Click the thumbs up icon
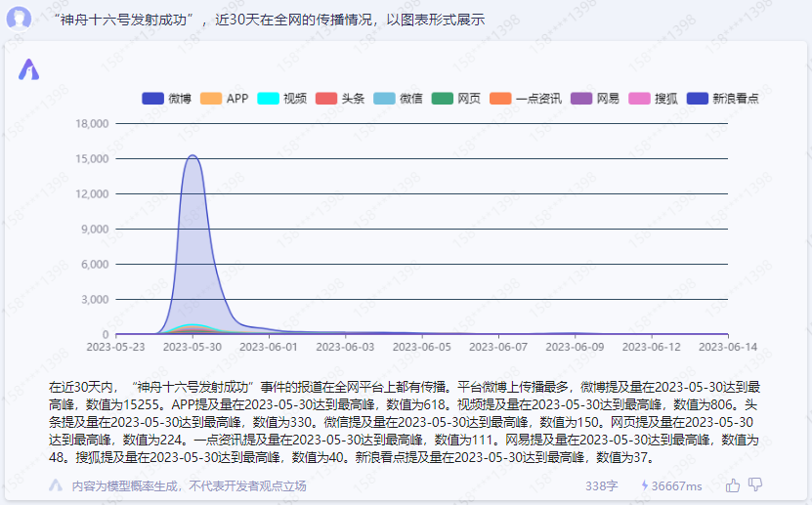 pyautogui.click(x=733, y=485)
